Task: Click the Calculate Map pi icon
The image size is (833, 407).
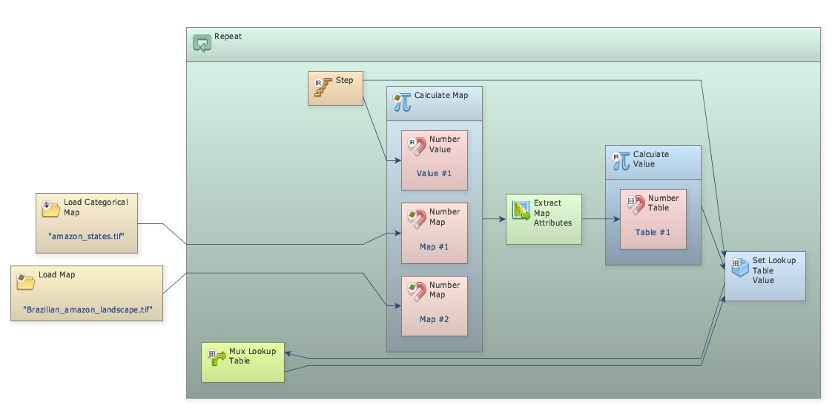Action: (402, 101)
